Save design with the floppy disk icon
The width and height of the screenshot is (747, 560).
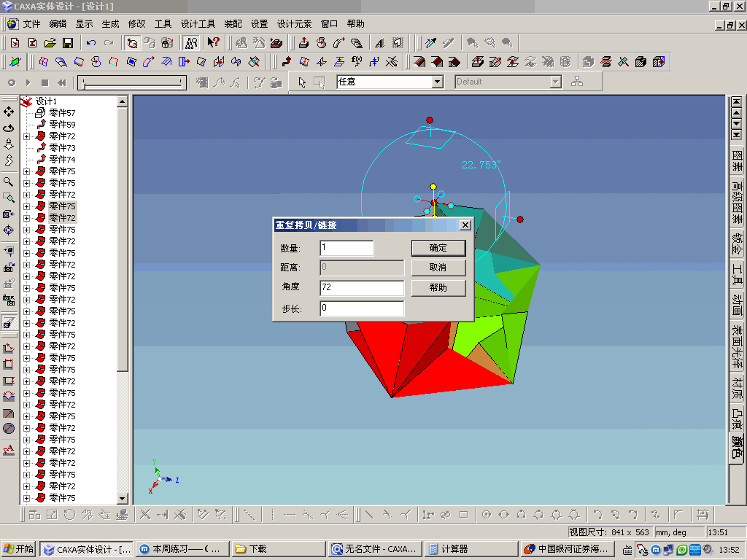[68, 43]
